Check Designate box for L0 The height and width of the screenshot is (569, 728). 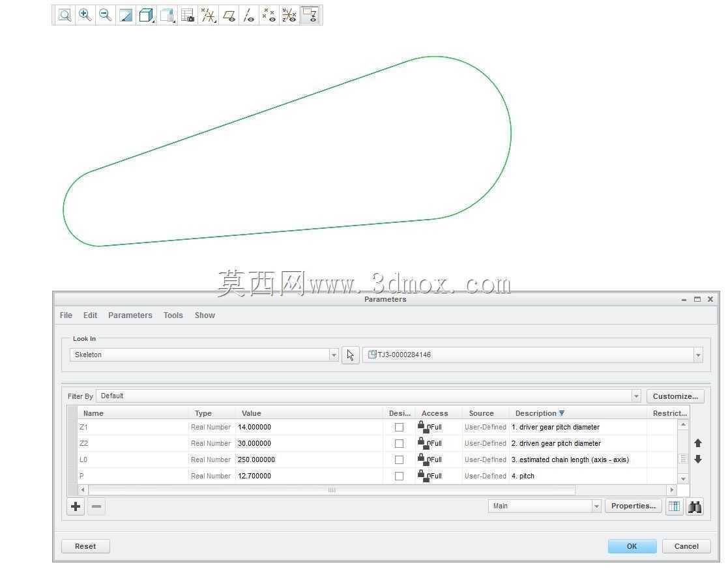(400, 460)
